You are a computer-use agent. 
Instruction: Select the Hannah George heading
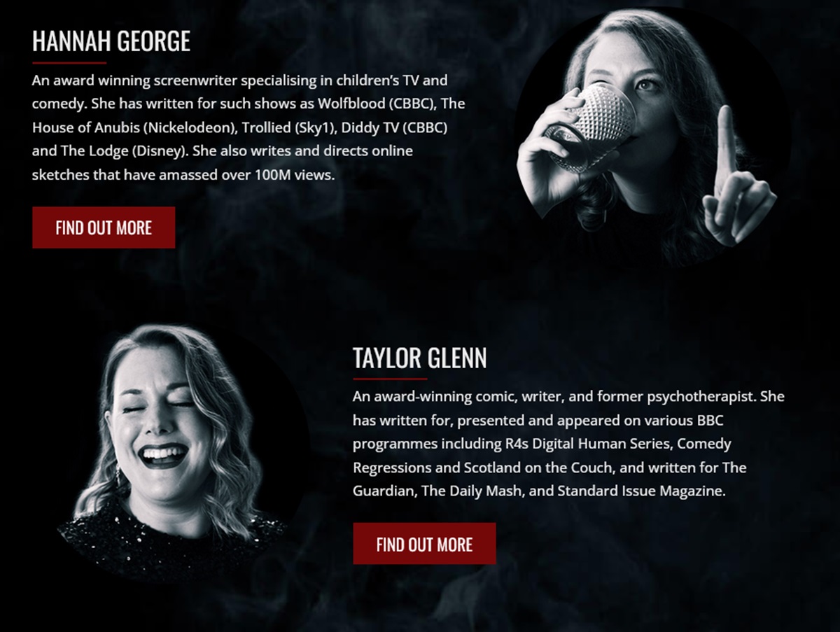pos(111,42)
